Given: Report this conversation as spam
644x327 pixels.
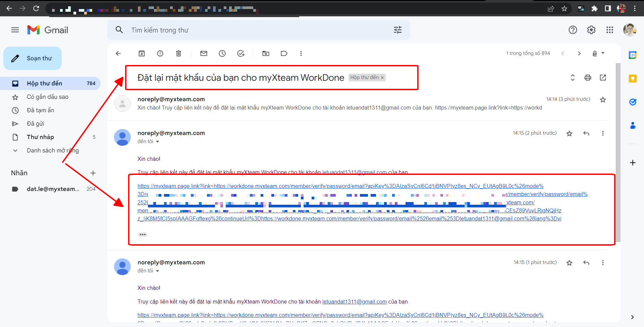Looking at the screenshot, I should pyautogui.click(x=160, y=54).
